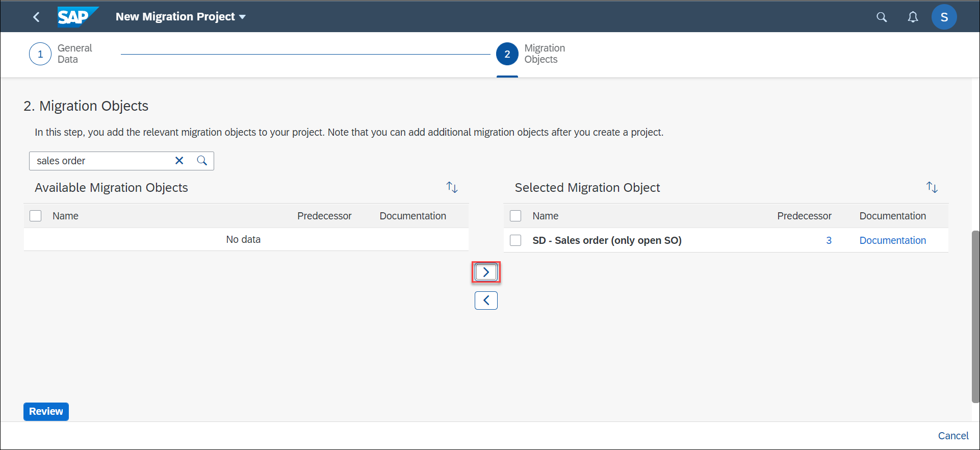Click the No data text

(x=243, y=239)
